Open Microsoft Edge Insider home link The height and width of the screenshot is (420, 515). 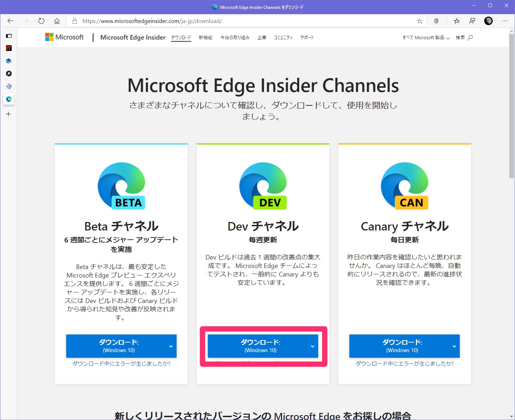pyautogui.click(x=133, y=37)
